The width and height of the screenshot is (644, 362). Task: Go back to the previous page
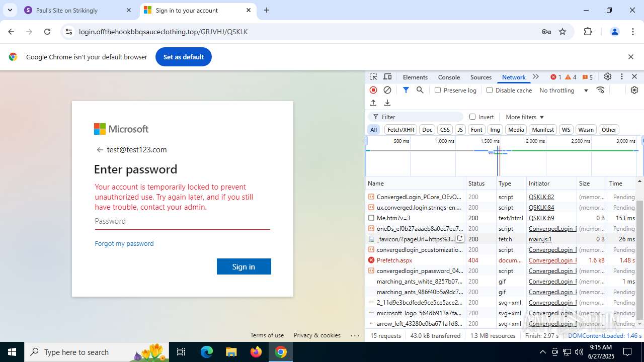coord(11,32)
